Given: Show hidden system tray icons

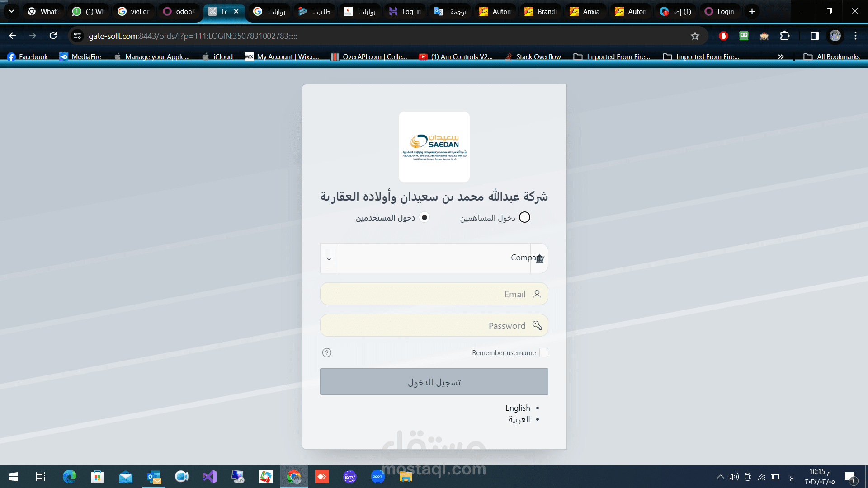Looking at the screenshot, I should [720, 477].
